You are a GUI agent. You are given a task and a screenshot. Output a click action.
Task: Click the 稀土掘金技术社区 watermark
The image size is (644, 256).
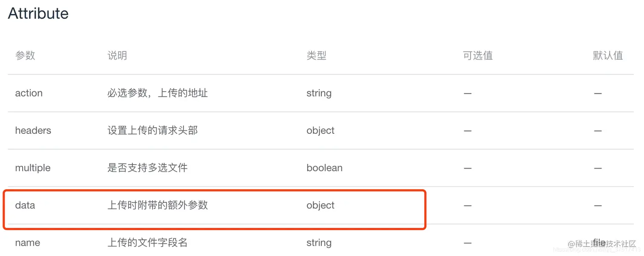tap(605, 244)
